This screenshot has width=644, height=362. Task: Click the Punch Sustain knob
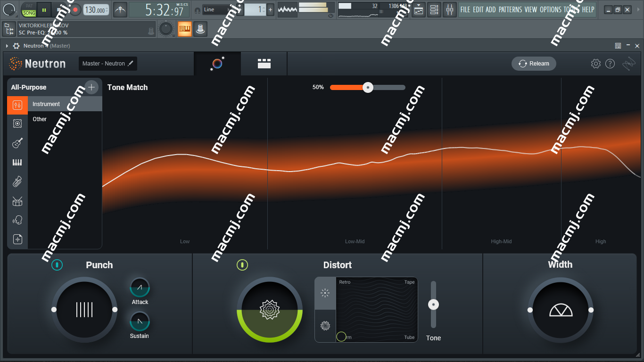pos(140,321)
